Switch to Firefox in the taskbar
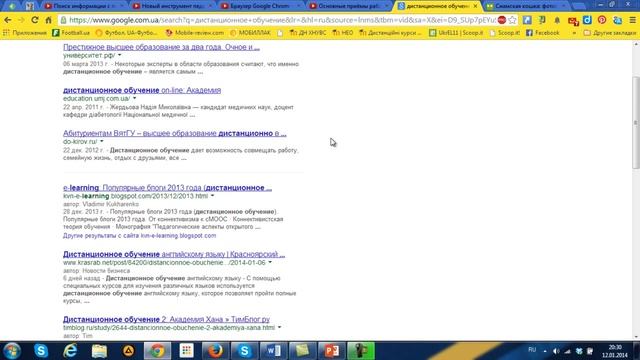This screenshot has height=360, width=640. point(215,351)
